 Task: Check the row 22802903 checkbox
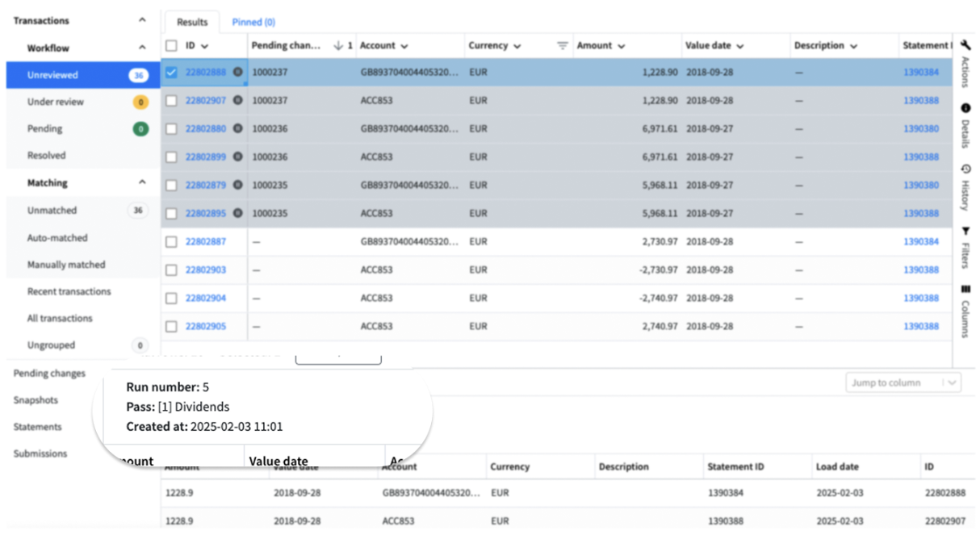pyautogui.click(x=171, y=270)
